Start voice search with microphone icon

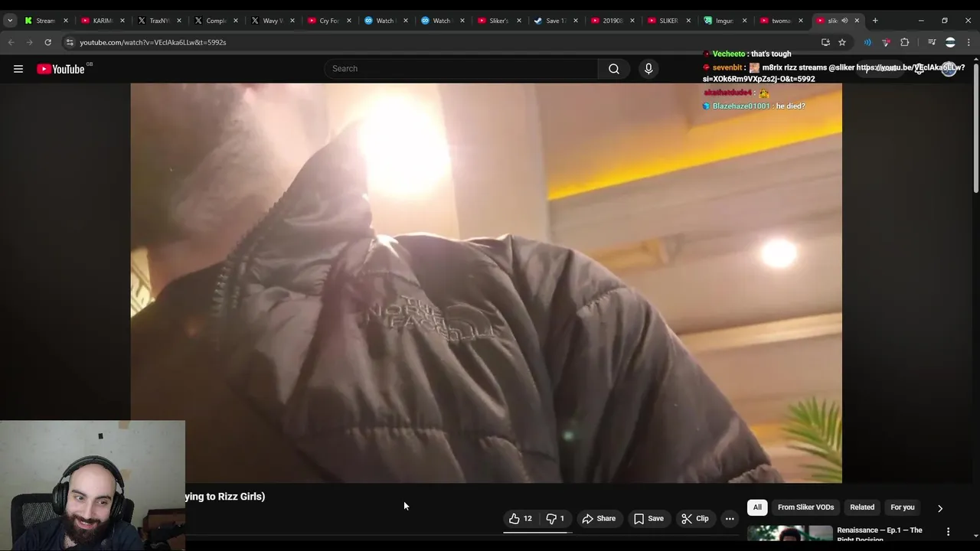click(648, 69)
